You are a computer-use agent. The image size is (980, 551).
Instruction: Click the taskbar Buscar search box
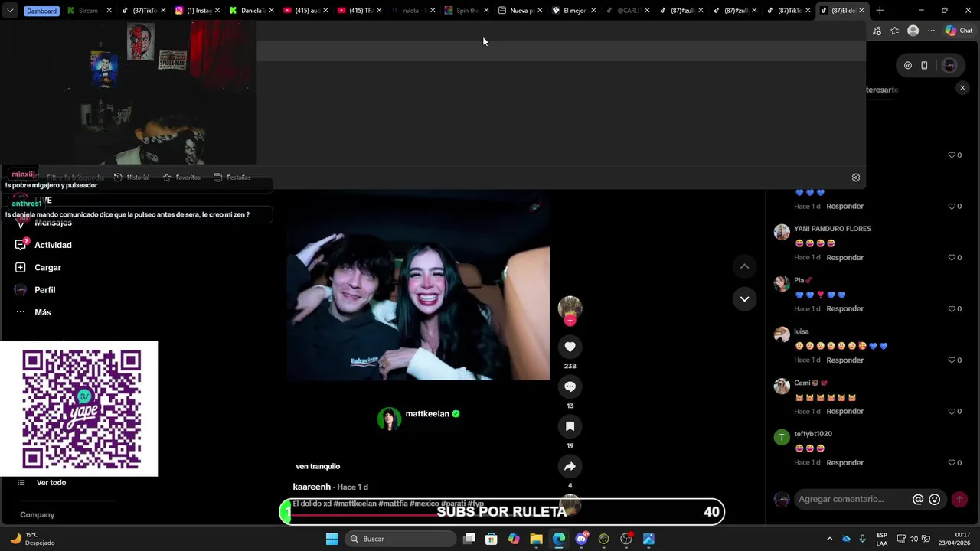click(x=400, y=539)
